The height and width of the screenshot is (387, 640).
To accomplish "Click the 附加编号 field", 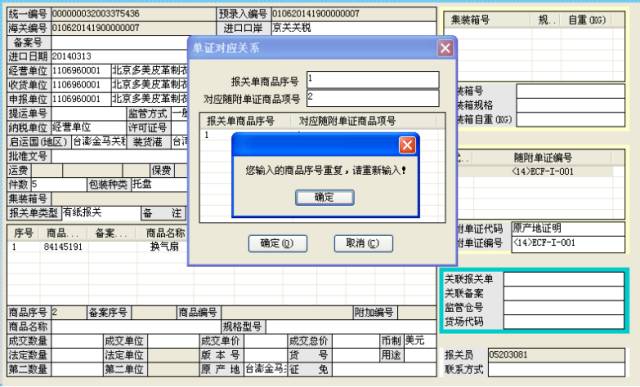I will pos(417,313).
